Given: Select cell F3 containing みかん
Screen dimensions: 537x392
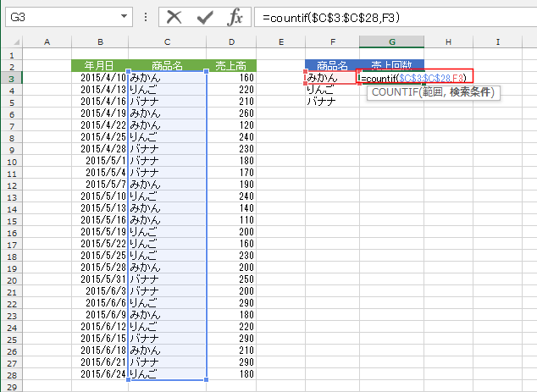Looking at the screenshot, I should tap(330, 77).
